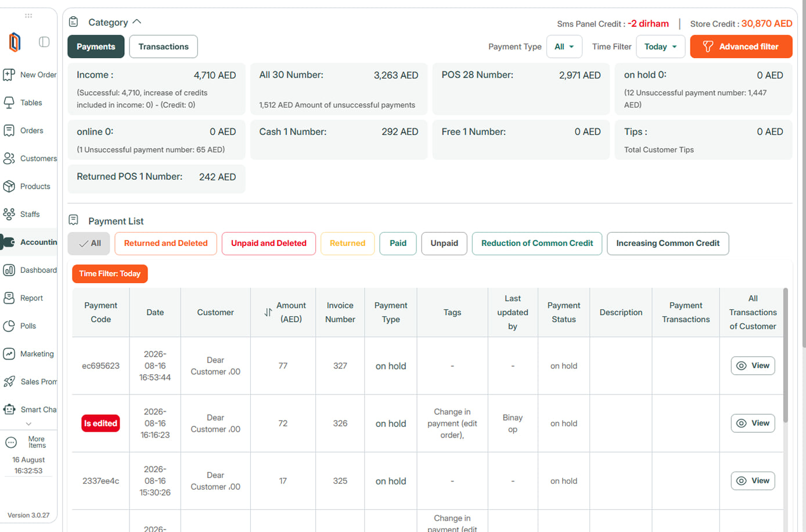Click Returned POS 1 Number card

[156, 179]
